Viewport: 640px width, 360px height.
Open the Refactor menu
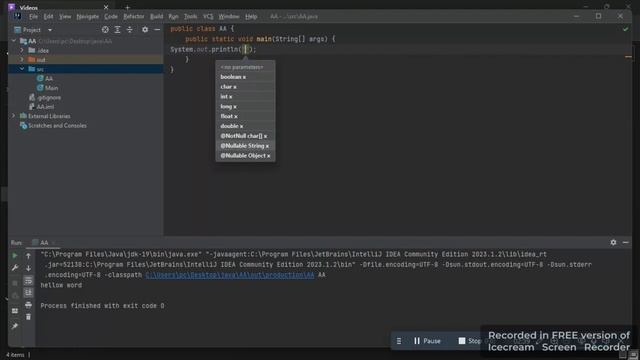[133, 17]
